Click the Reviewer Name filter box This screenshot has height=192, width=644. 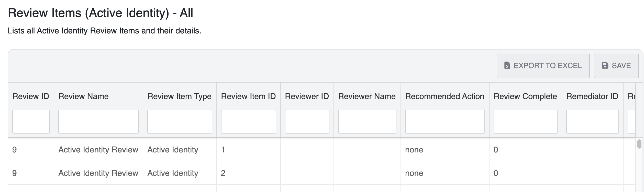[x=367, y=122]
